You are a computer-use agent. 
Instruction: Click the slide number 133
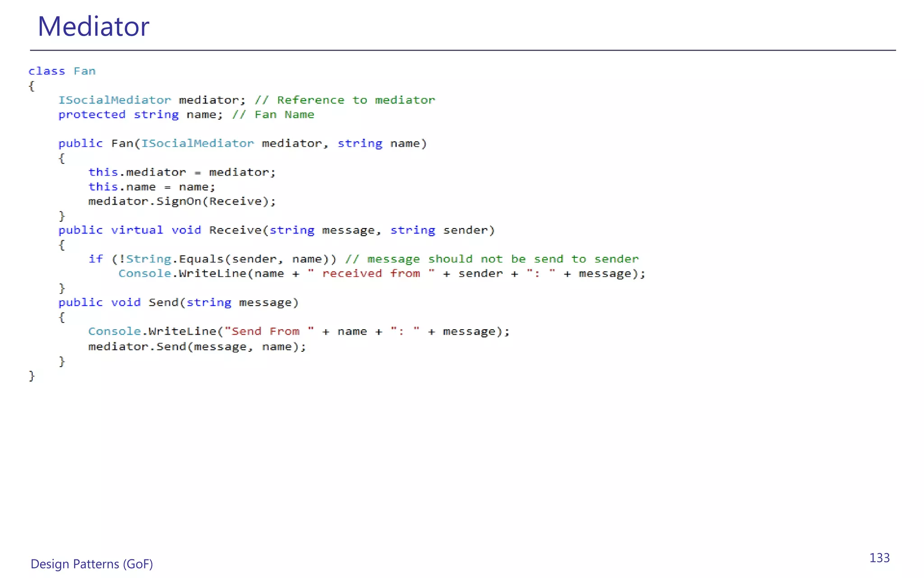(879, 558)
